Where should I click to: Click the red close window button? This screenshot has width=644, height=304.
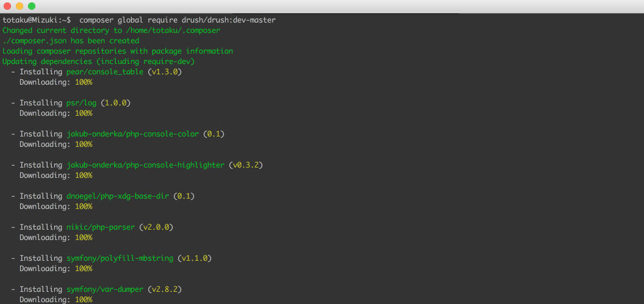tap(7, 6)
